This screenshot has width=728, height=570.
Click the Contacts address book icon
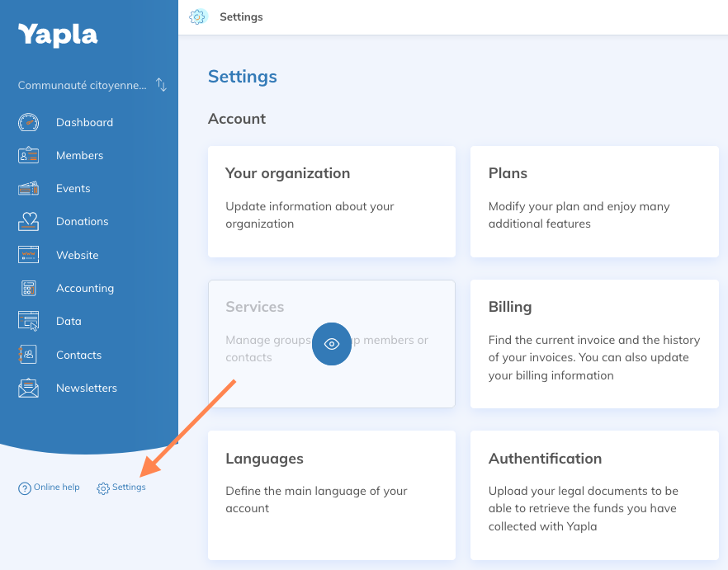(x=28, y=355)
